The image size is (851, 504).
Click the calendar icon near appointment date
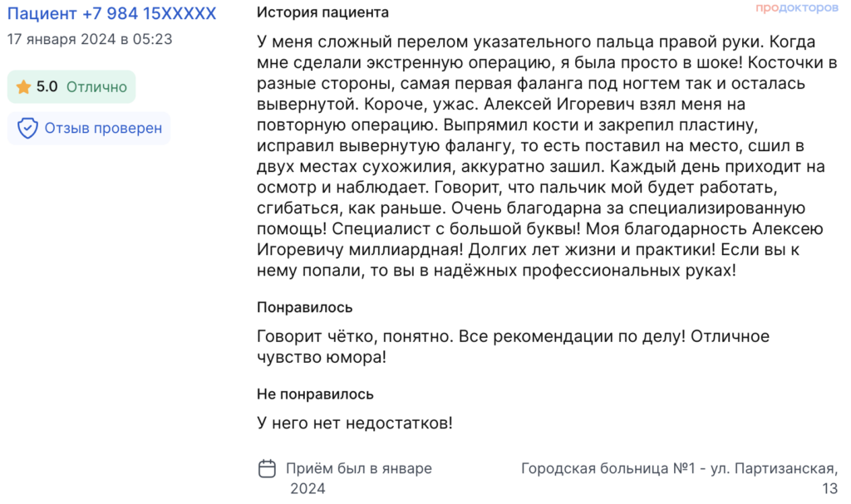coord(267,468)
